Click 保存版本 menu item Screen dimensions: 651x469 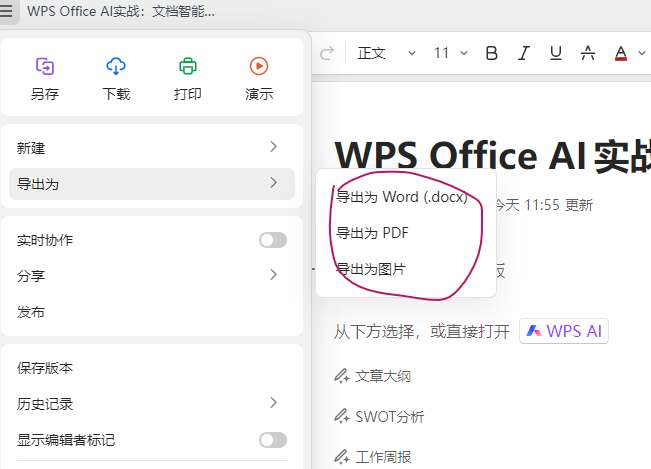tap(152, 367)
